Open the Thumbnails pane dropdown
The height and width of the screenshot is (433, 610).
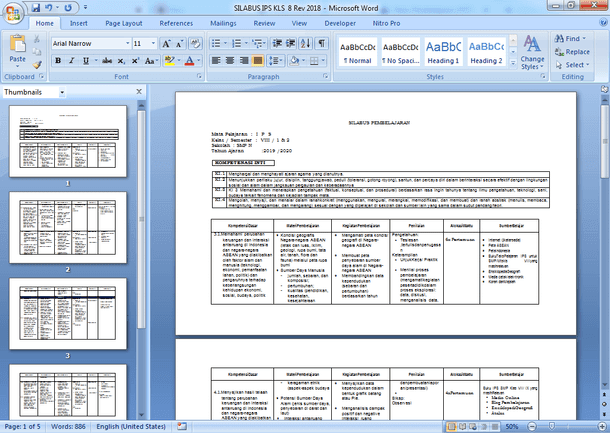coord(62,93)
